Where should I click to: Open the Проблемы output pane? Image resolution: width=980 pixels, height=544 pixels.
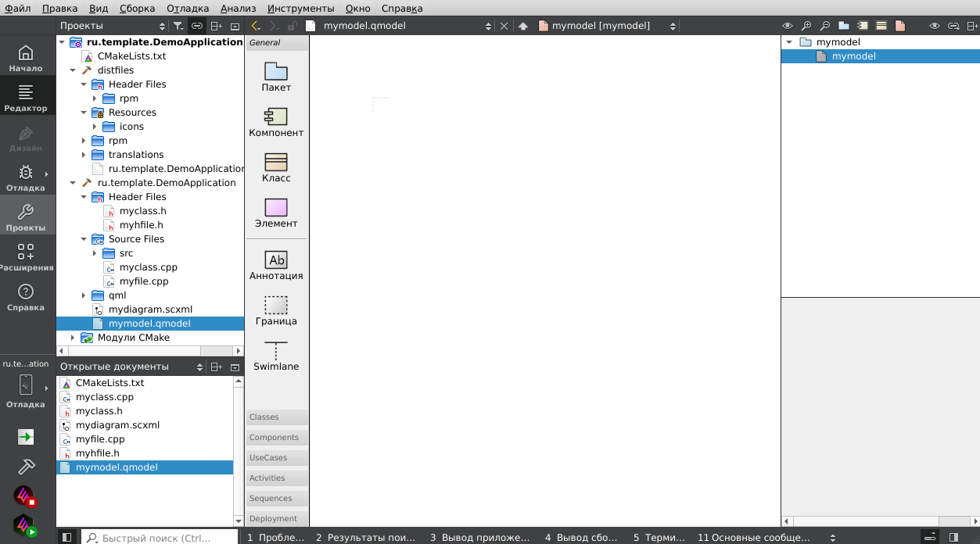pyautogui.click(x=275, y=538)
